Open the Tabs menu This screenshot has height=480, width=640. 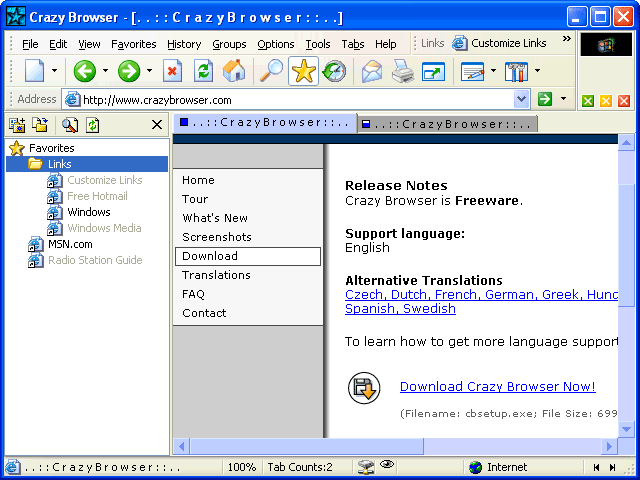tap(353, 44)
